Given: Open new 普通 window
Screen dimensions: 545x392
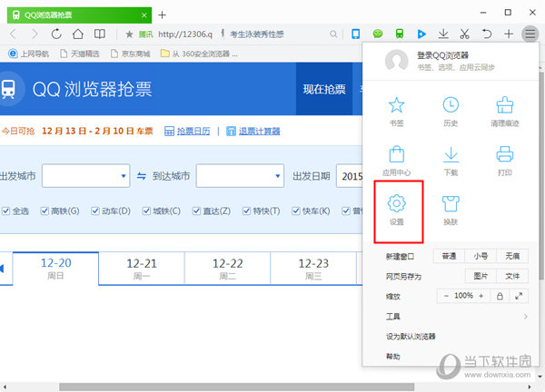Looking at the screenshot, I should (x=449, y=256).
